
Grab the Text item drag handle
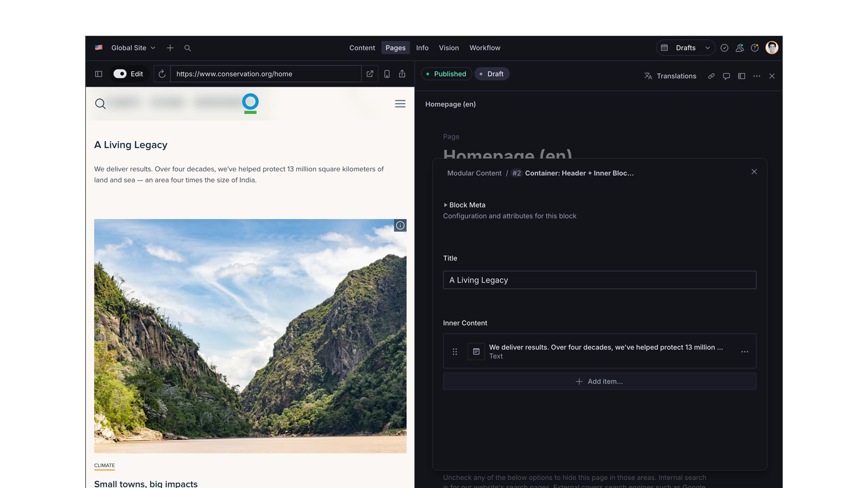(x=455, y=351)
